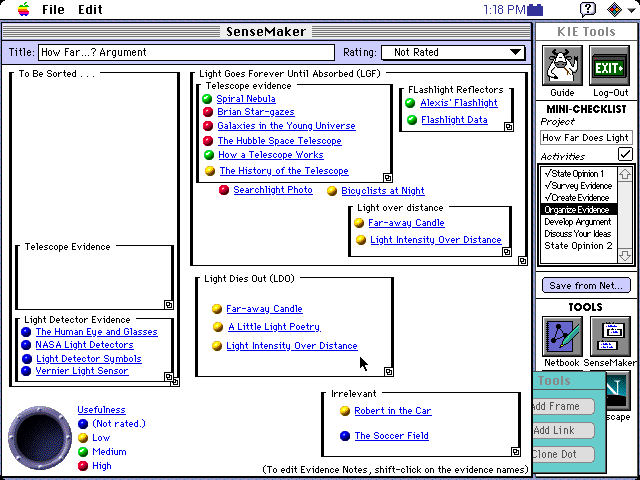Toggle the Activities checkbox in Mini-Checklist
Screen dimensions: 640x480
click(x=625, y=154)
